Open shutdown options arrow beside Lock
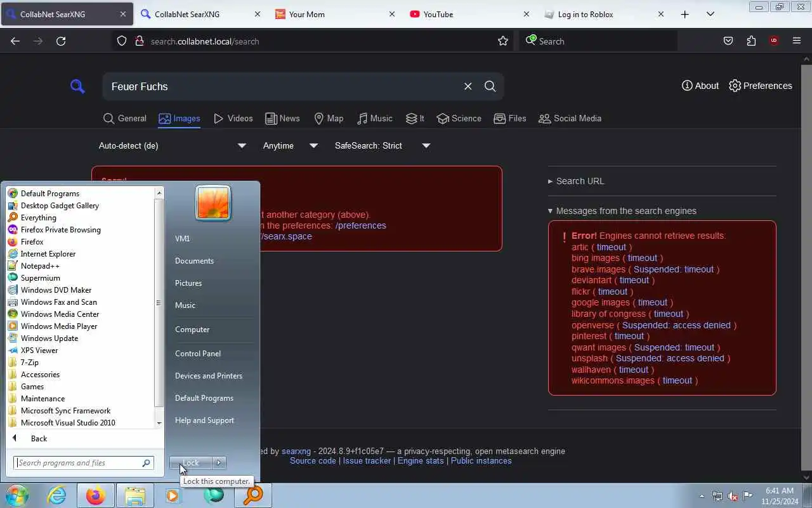 pos(219,463)
